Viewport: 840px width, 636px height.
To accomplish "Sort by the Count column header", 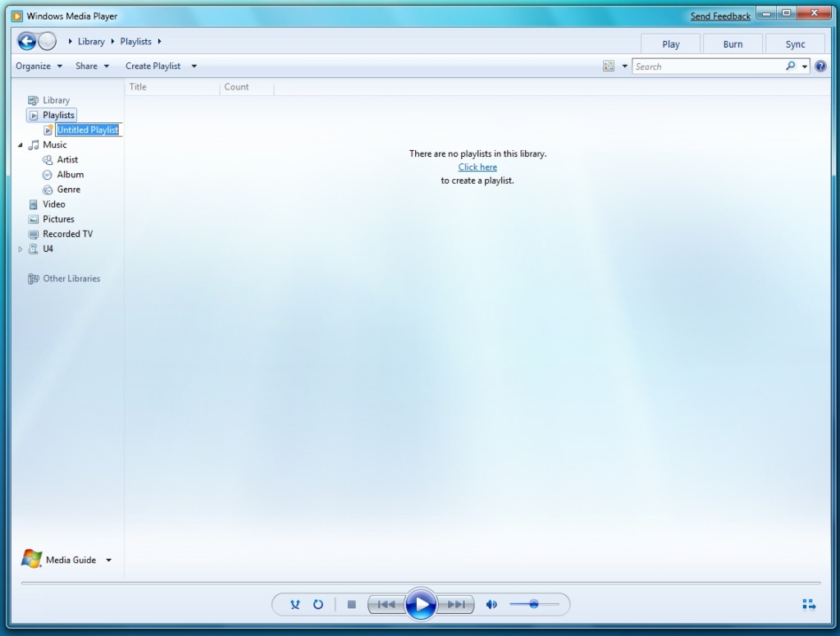I will (x=246, y=87).
